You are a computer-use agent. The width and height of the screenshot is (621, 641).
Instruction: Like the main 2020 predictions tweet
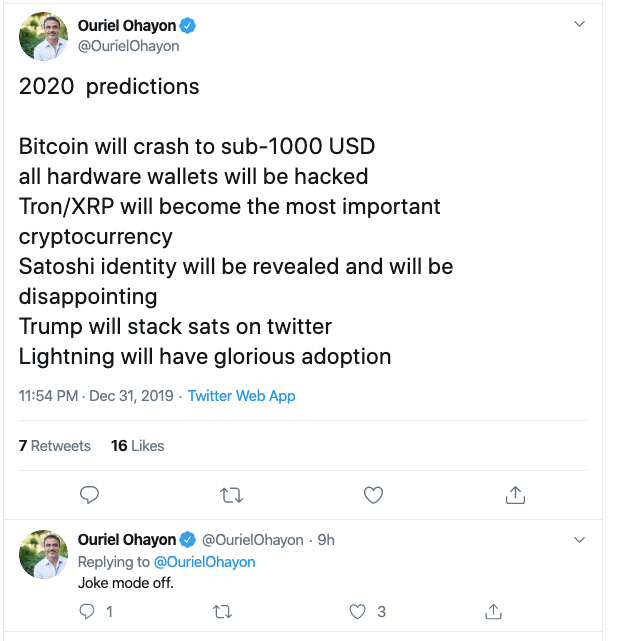(373, 494)
